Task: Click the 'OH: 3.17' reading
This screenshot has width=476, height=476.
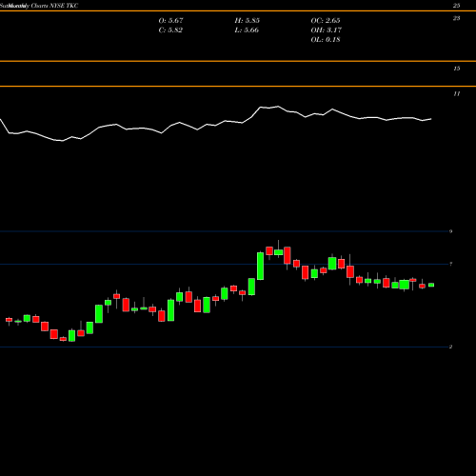Action: tap(327, 30)
